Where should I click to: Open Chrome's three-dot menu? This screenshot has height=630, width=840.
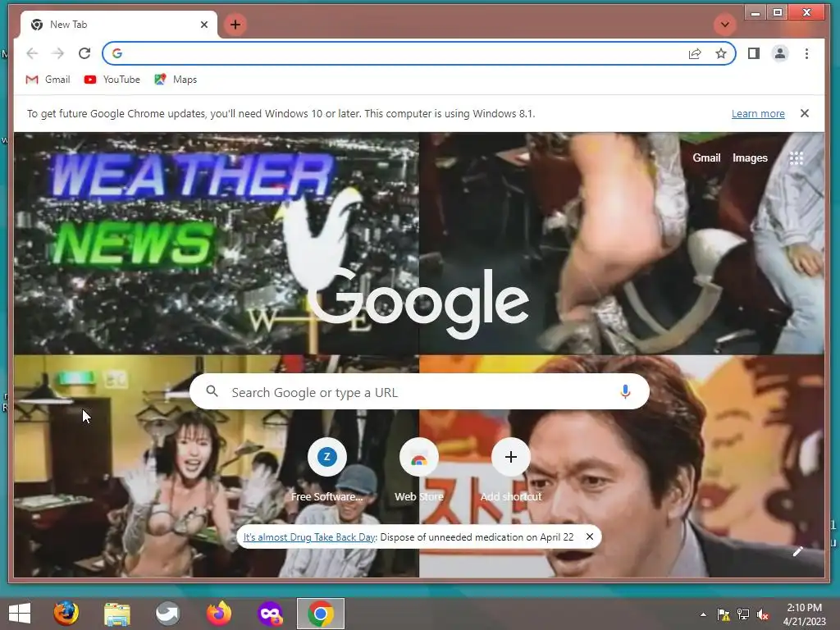click(x=806, y=53)
